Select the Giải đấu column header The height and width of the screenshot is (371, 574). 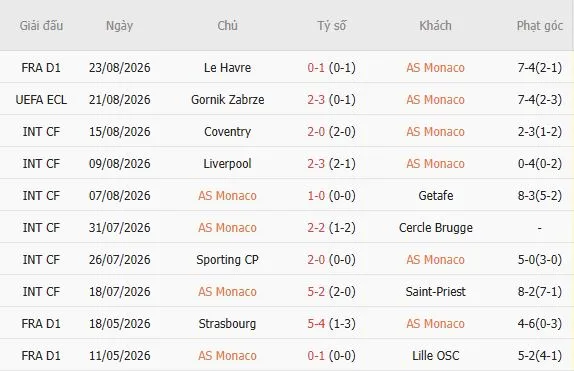point(41,26)
